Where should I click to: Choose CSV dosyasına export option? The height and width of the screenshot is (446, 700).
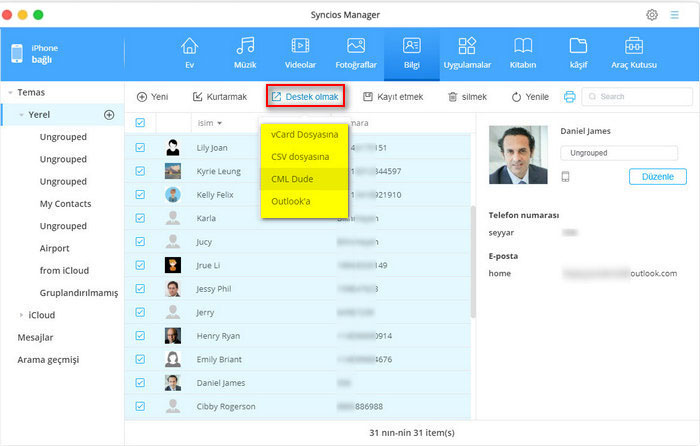click(x=304, y=157)
